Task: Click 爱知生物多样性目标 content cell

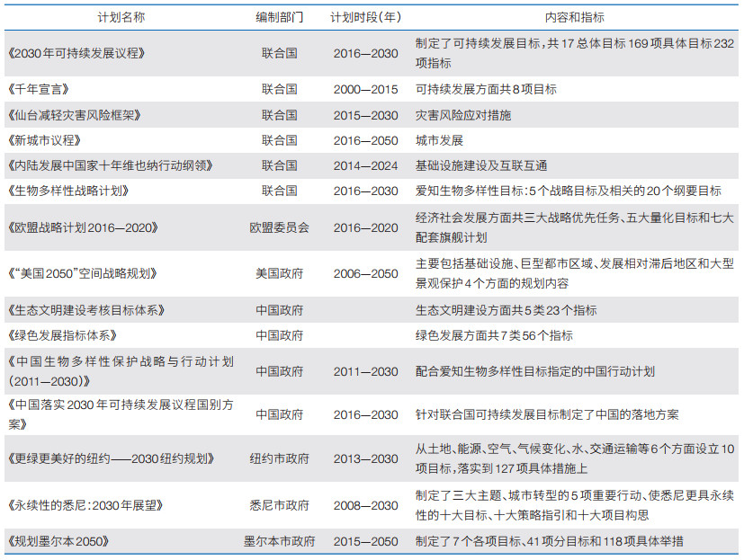Action: click(569, 191)
